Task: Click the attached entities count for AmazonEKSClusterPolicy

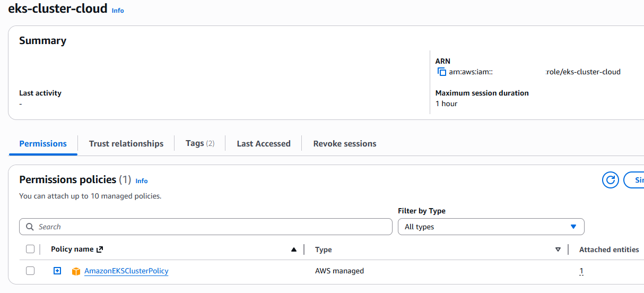Action: [x=581, y=271]
